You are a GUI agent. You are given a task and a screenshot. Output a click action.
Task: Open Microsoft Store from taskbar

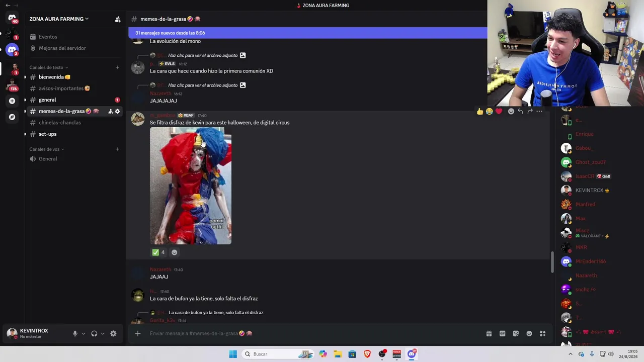(x=352, y=354)
